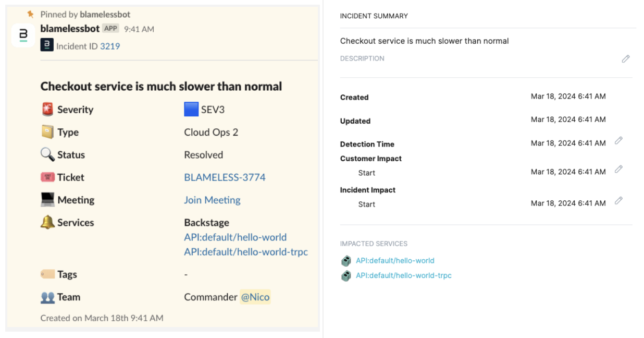This screenshot has height=338, width=644.
Task: Click the Status magnifying glass icon
Action: (47, 154)
